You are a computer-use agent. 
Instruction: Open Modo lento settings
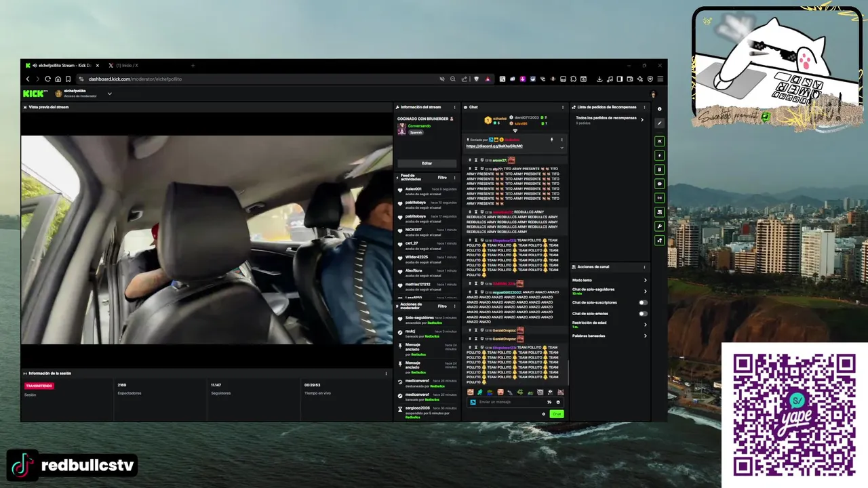pos(610,280)
